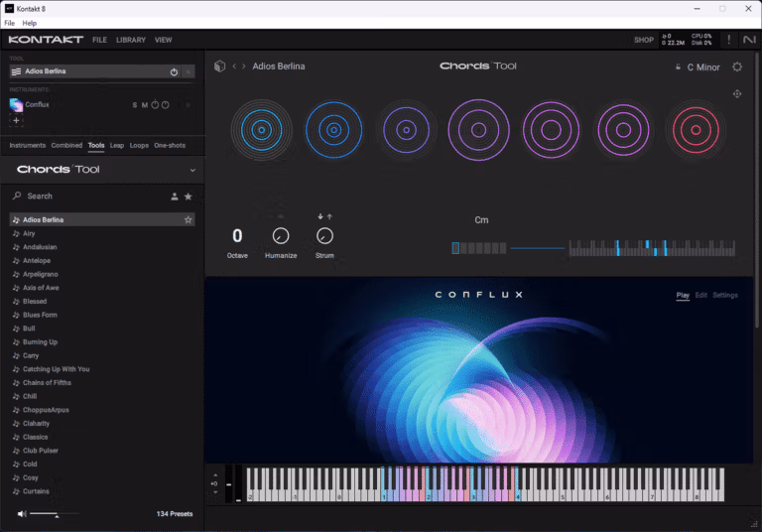
Task: Open the Help menu
Action: (x=29, y=23)
